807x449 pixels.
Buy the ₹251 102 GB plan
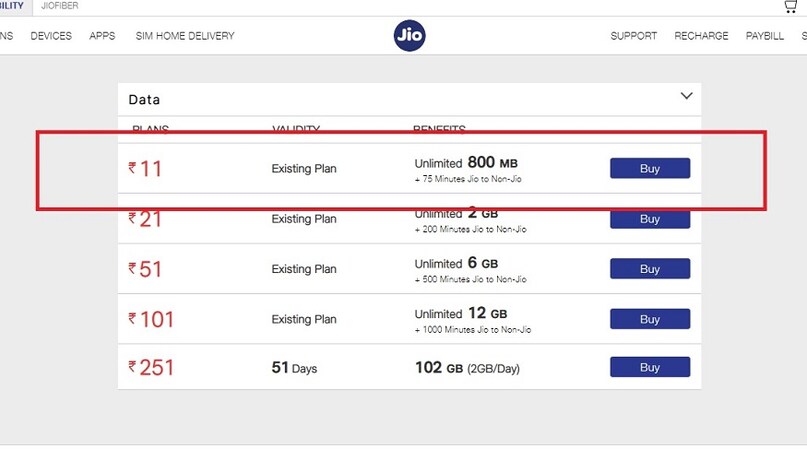coord(650,367)
